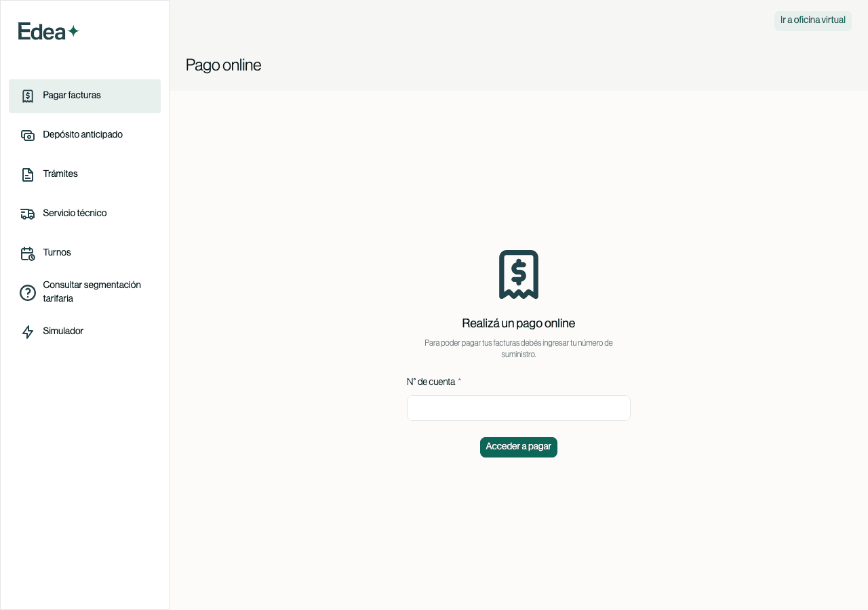Image resolution: width=868 pixels, height=610 pixels.
Task: Open the Trámites section
Action: click(85, 174)
